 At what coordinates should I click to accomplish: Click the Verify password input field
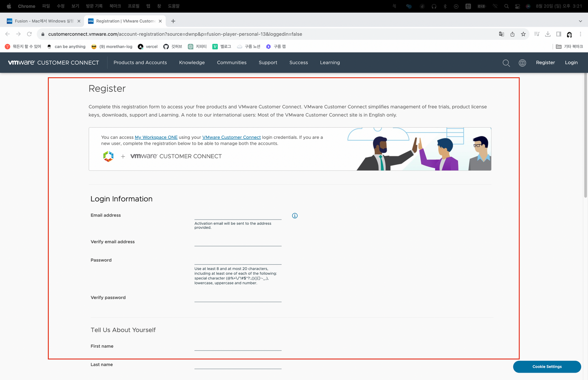tap(238, 297)
